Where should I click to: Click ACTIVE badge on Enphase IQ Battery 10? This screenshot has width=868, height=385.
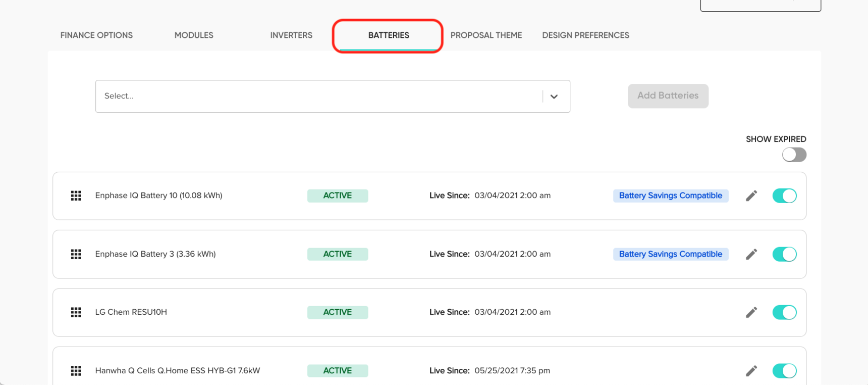(x=338, y=196)
